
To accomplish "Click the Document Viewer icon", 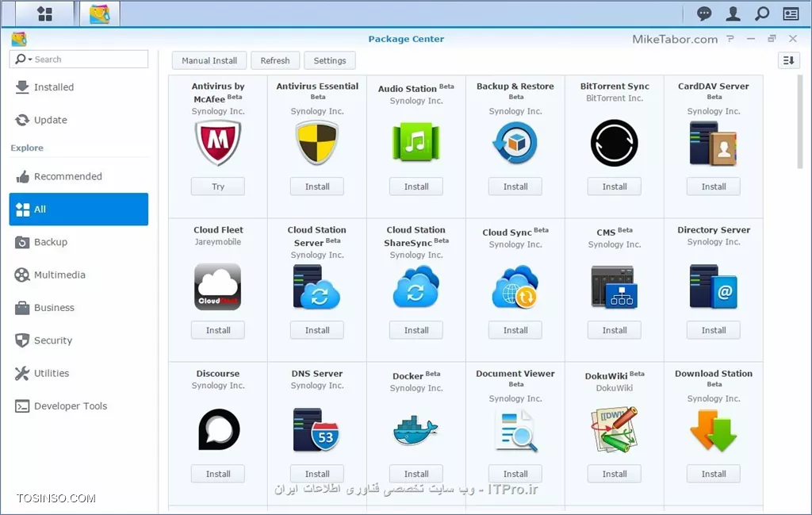I will [515, 430].
